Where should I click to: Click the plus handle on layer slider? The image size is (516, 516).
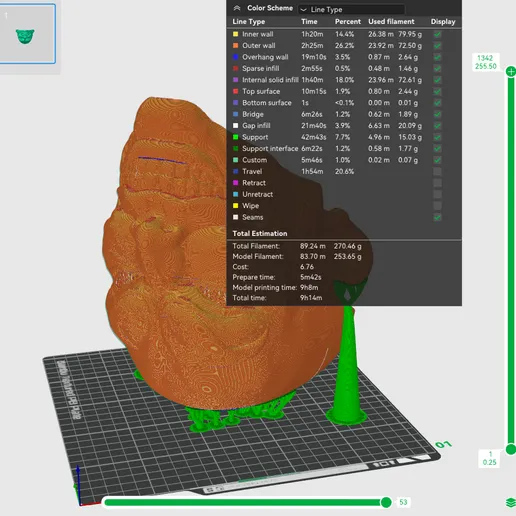tap(511, 71)
